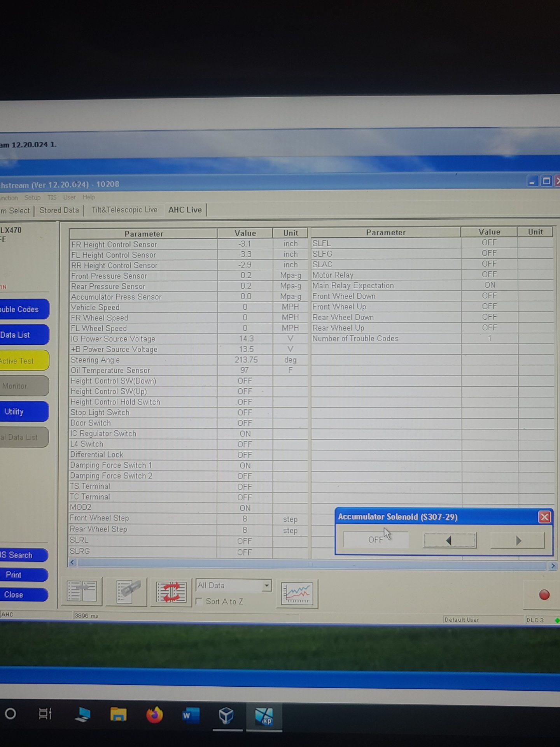The height and width of the screenshot is (747, 560).
Task: Click the scroll right arrow of data list
Action: 553,566
